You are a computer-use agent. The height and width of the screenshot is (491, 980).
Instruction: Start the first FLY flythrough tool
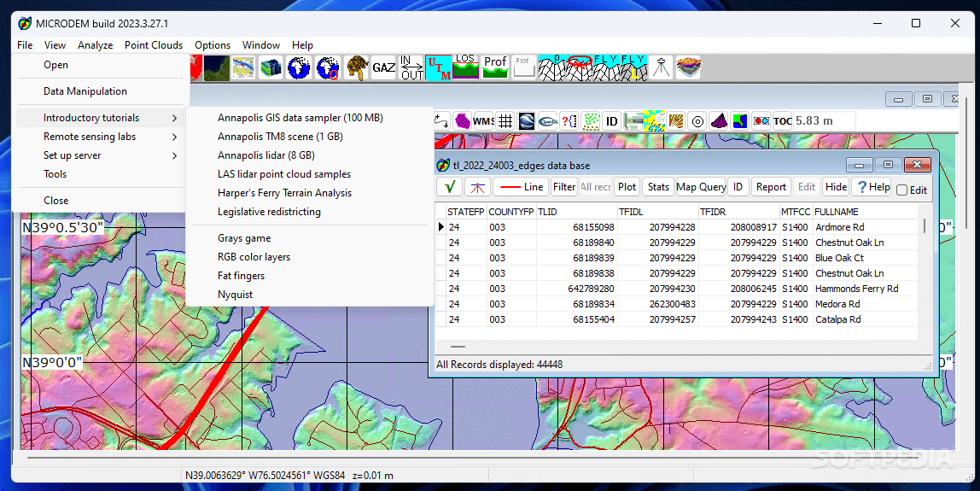pos(606,67)
